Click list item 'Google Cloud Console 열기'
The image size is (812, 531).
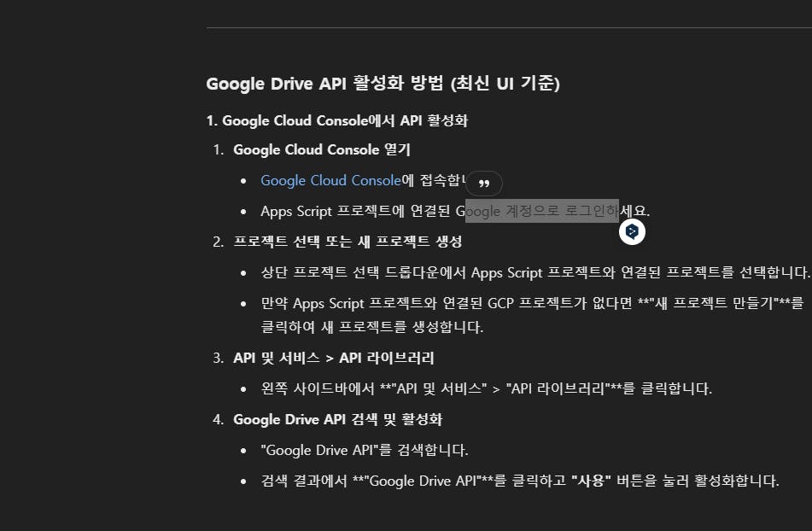coord(322,150)
